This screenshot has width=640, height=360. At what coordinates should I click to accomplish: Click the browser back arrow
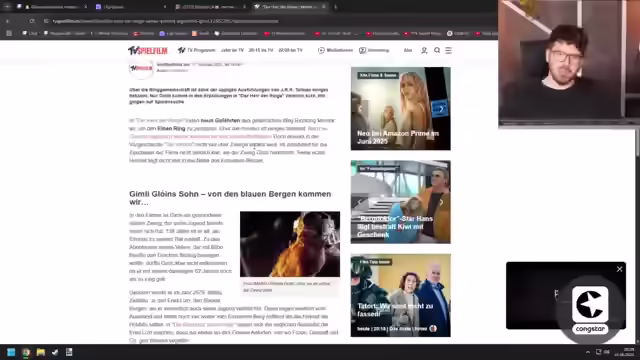coord(7,21)
